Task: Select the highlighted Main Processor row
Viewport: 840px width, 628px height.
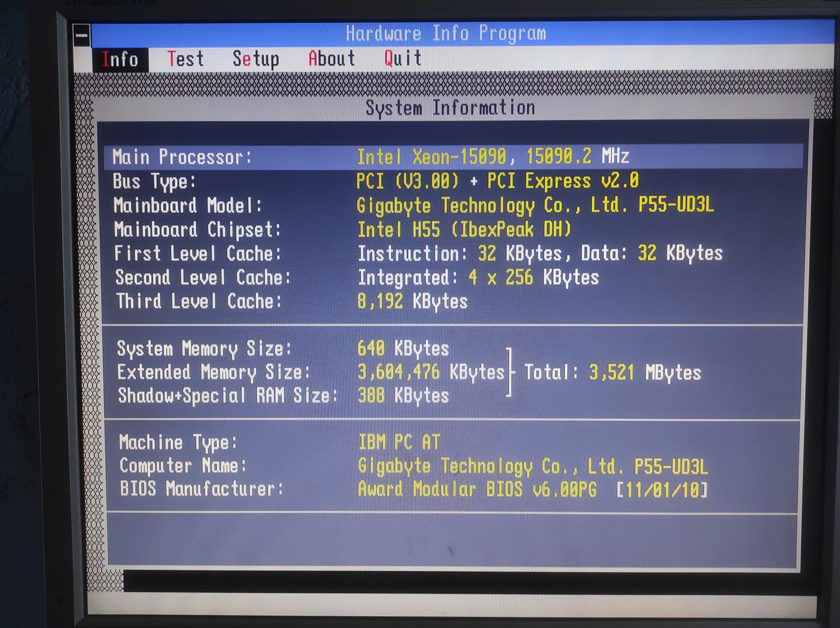Action: 453,157
